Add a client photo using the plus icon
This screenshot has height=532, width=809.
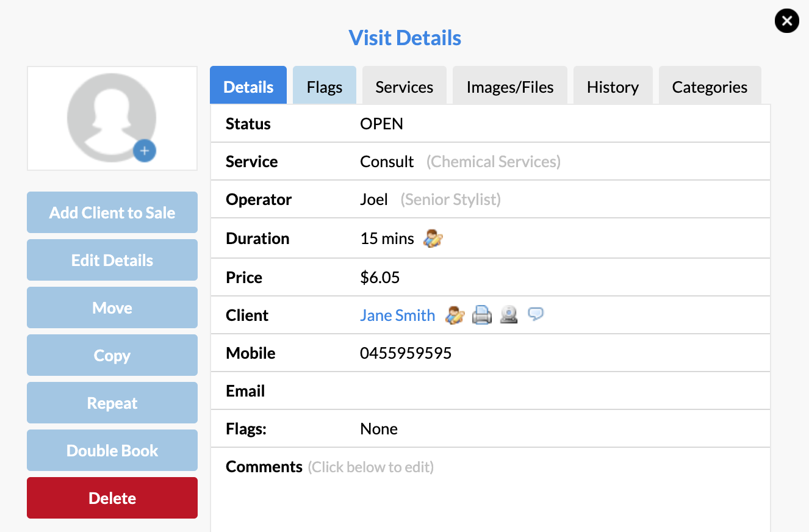145,151
